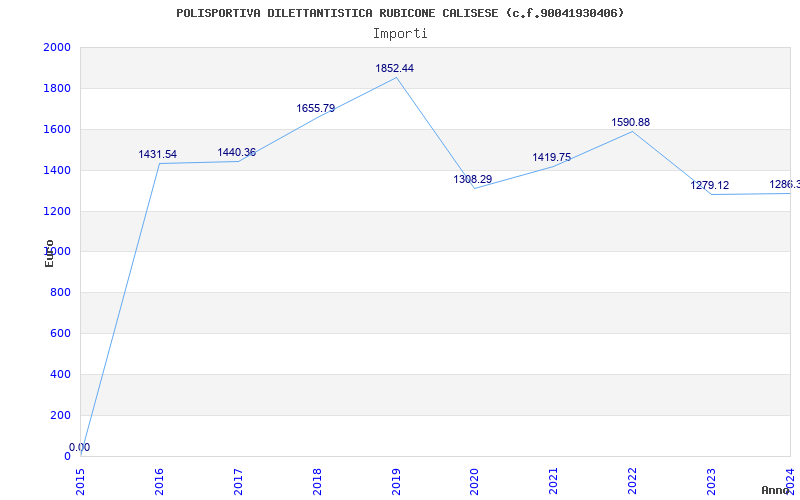Click the x-axis year 2019
Viewport: 800px width, 500px height.
(x=396, y=481)
